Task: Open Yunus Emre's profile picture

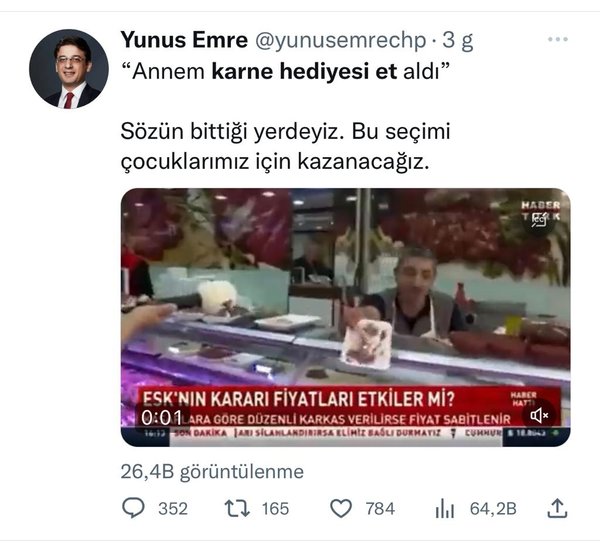Action: (69, 69)
